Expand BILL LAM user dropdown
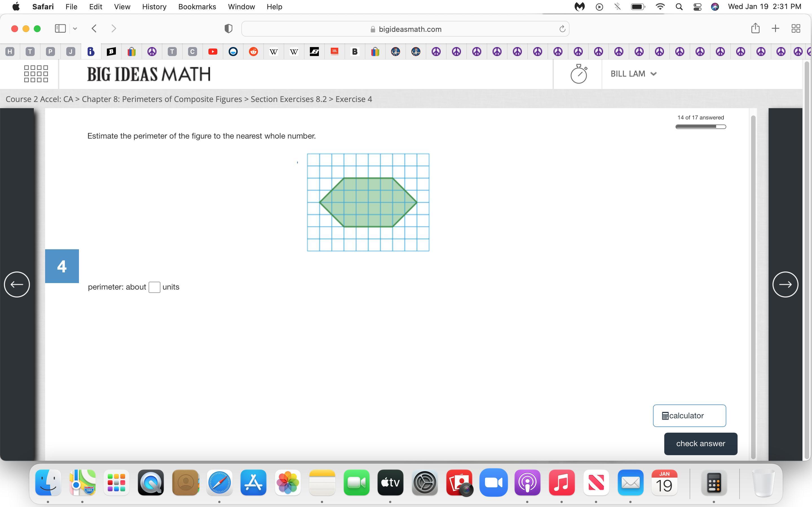812x507 pixels. (633, 74)
